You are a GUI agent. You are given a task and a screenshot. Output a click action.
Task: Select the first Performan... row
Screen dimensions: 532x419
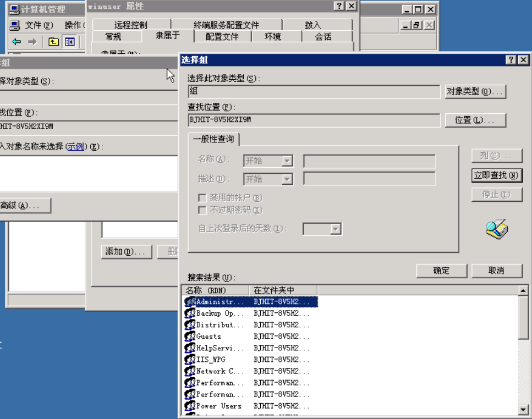point(251,383)
